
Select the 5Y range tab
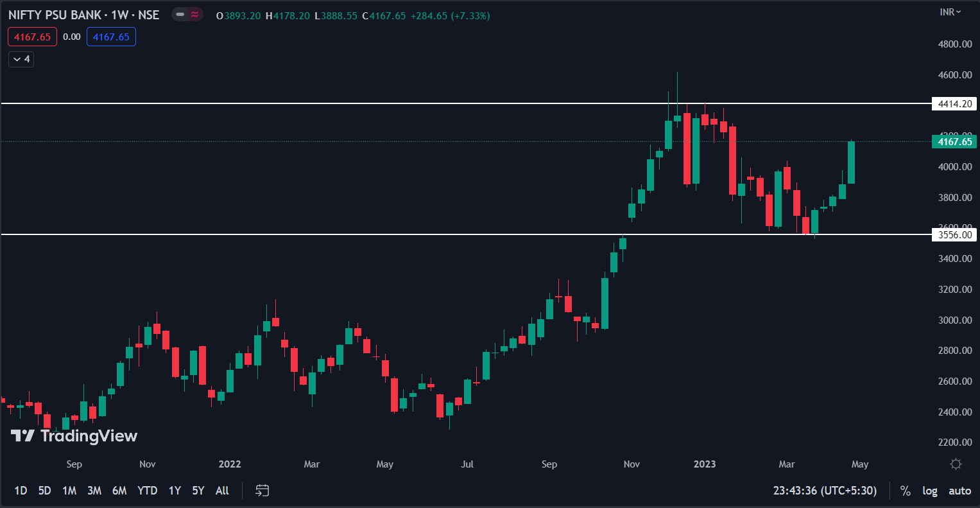click(198, 491)
